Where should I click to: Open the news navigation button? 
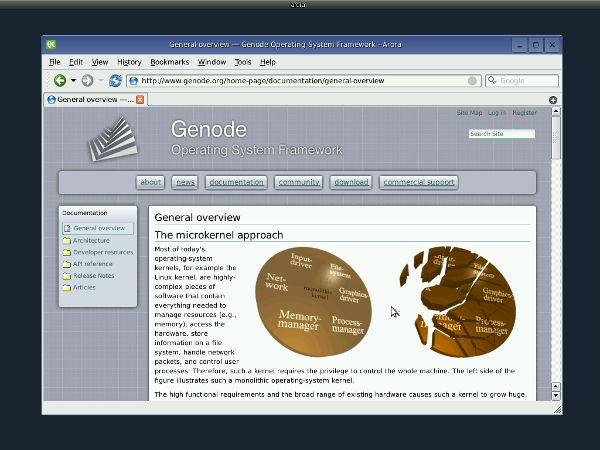tap(185, 182)
